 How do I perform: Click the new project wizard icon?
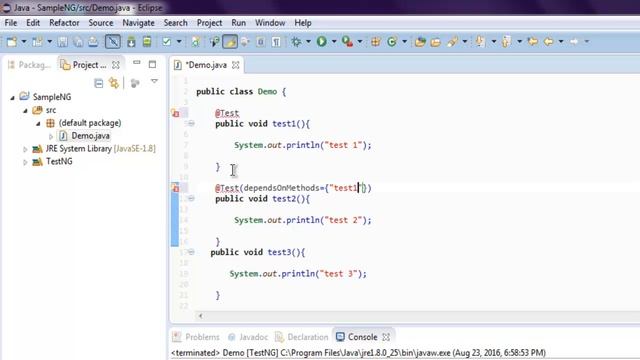point(38,41)
